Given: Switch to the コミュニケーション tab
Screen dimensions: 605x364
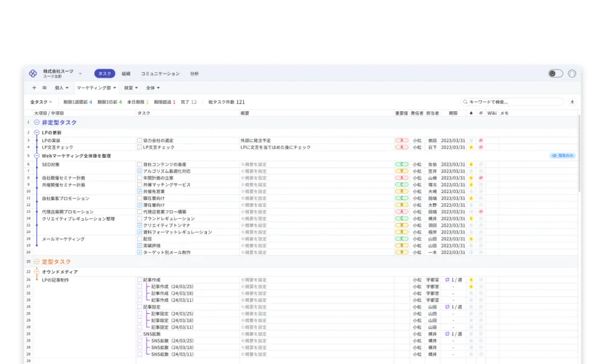Looking at the screenshot, I should (160, 74).
